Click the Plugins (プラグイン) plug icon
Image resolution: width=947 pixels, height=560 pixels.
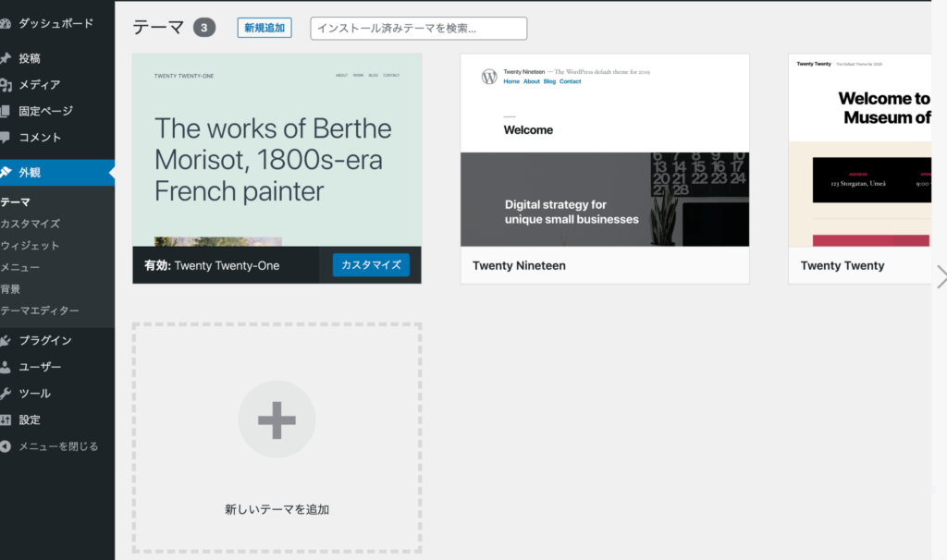6,341
